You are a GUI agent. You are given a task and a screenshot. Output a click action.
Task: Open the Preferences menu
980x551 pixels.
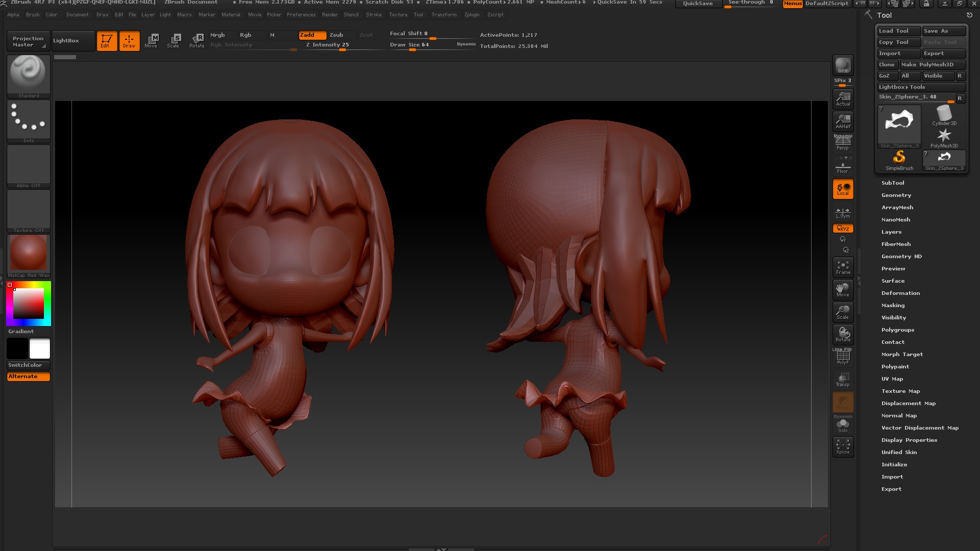[301, 15]
